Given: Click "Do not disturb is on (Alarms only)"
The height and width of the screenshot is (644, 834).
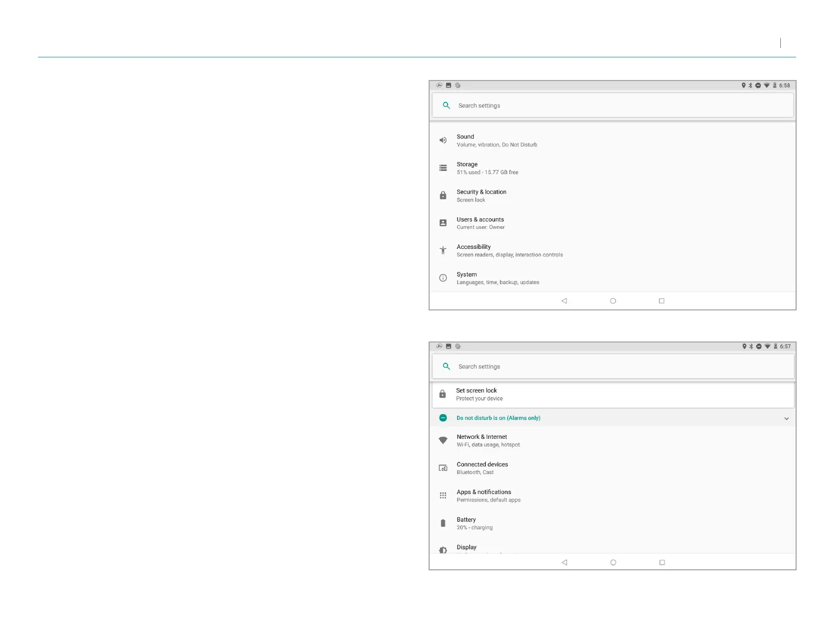Looking at the screenshot, I should 498,418.
